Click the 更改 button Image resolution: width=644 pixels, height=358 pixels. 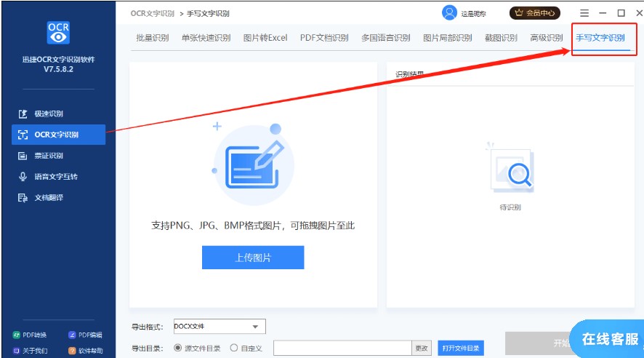[x=422, y=348]
